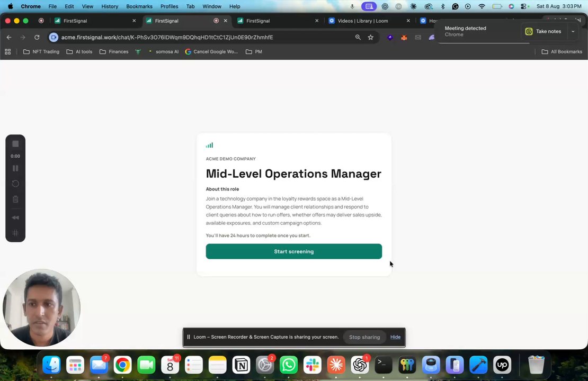This screenshot has height=381, width=588.
Task: Open the Chrome File menu
Action: tap(52, 6)
